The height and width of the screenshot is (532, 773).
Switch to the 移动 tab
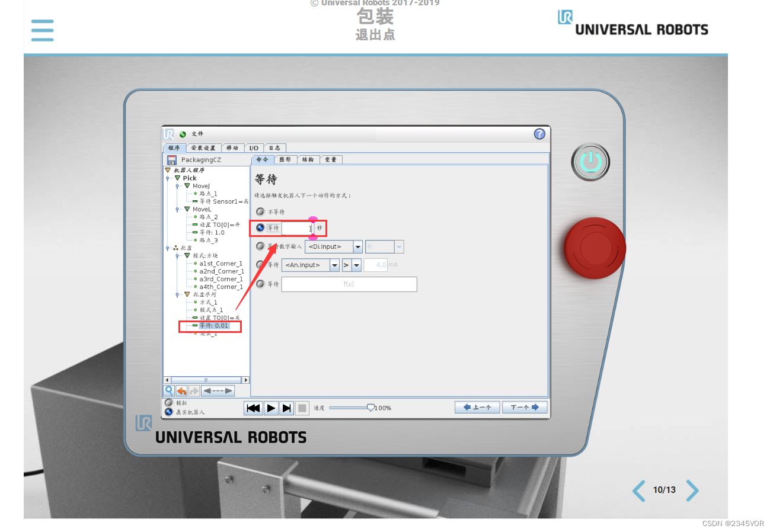[x=232, y=148]
